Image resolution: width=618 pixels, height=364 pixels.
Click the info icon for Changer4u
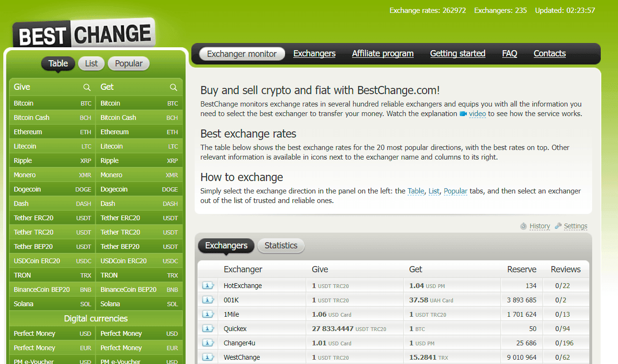208,343
